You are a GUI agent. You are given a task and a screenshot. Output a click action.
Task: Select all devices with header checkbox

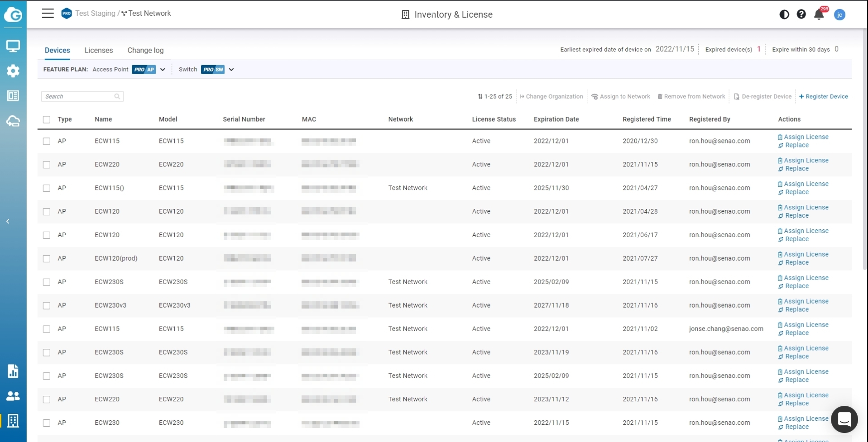coord(47,119)
